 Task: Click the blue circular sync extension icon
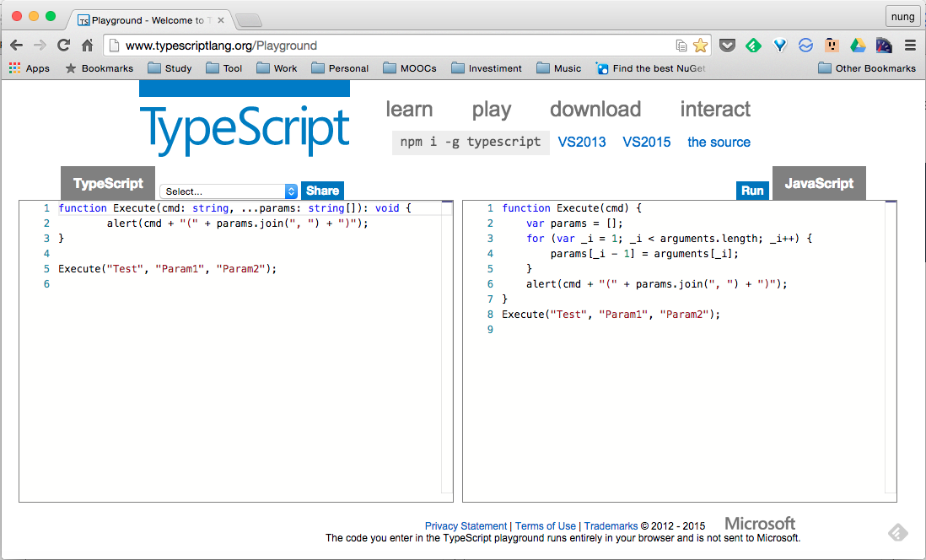coord(805,46)
